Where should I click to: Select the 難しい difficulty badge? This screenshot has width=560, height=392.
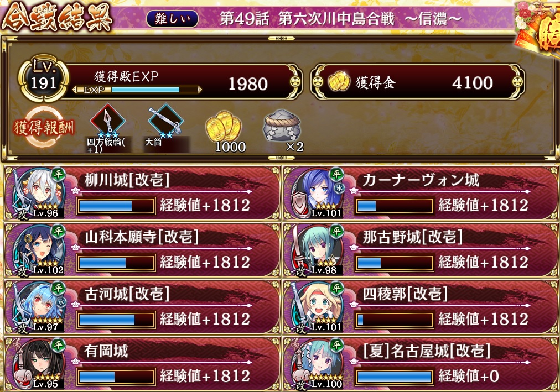click(x=173, y=18)
